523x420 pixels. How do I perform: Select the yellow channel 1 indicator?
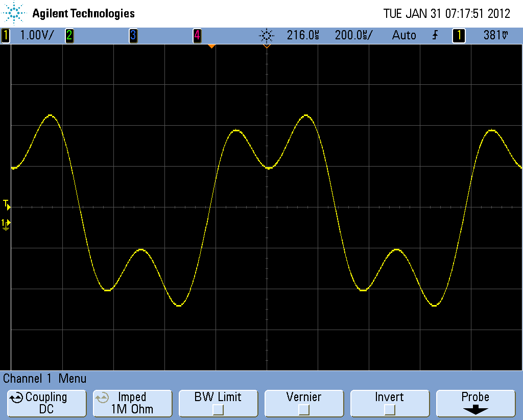point(6,36)
